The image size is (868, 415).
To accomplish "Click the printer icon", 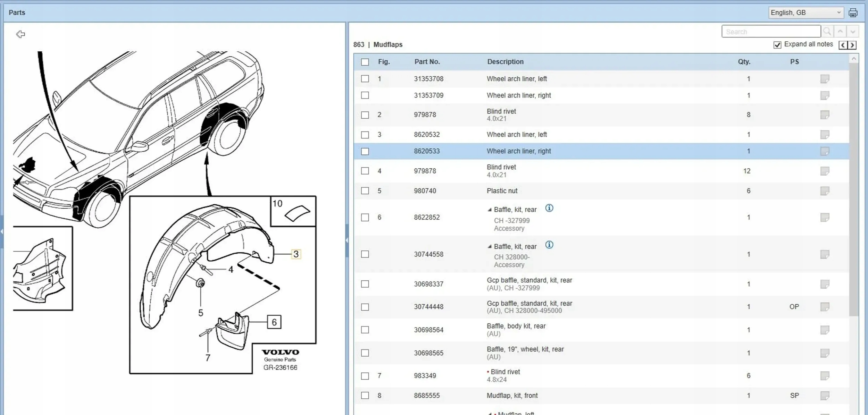I will point(853,13).
